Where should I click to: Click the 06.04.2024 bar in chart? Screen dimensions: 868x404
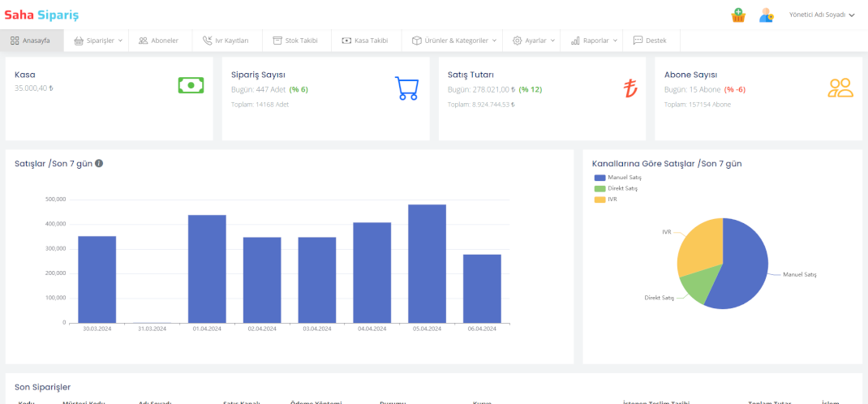[x=482, y=289]
